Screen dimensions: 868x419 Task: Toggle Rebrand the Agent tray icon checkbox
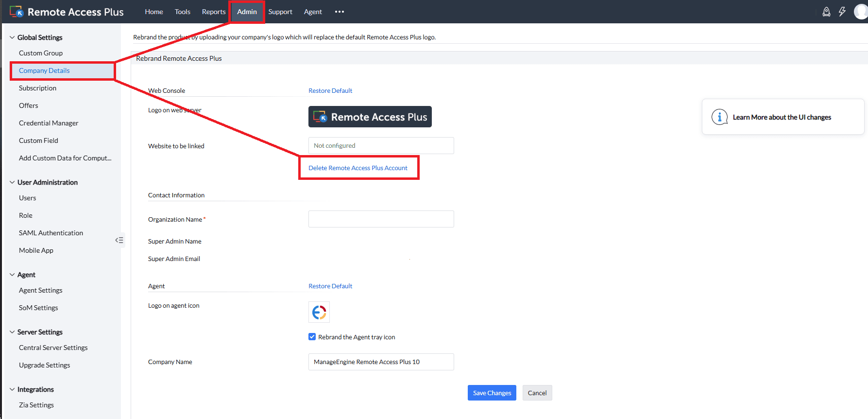click(312, 337)
